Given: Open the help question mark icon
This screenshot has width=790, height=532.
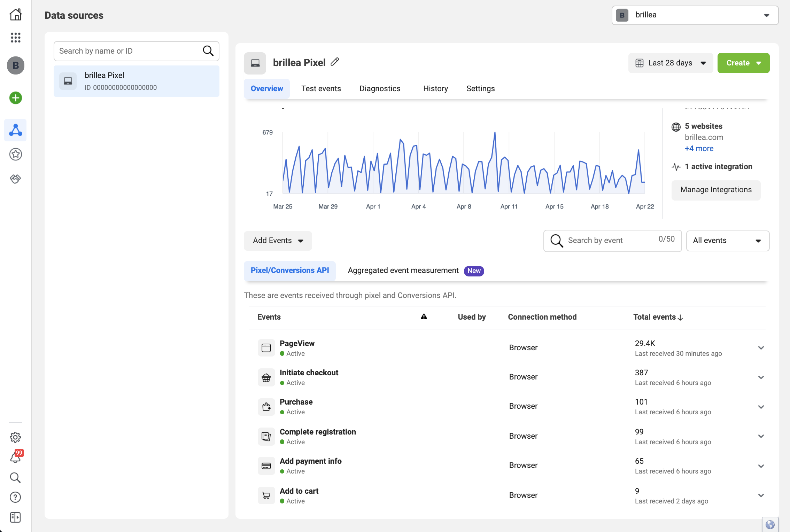Looking at the screenshot, I should 15,497.
